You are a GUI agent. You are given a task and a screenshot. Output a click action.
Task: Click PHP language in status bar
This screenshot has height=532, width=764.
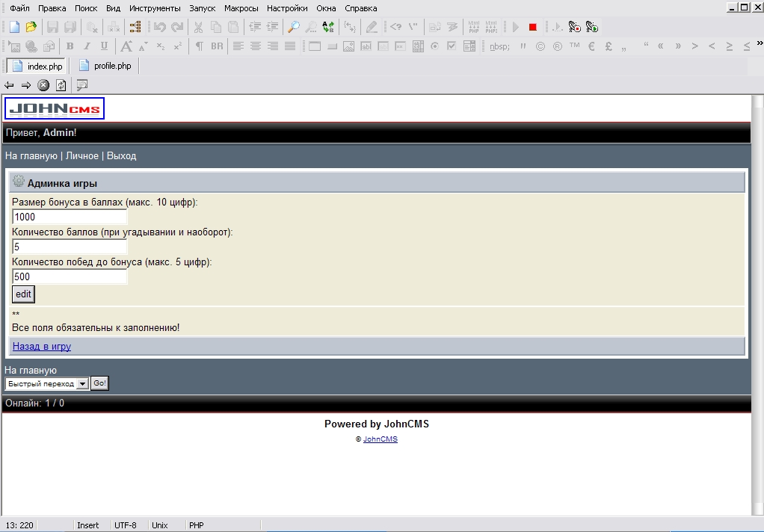[x=197, y=525]
